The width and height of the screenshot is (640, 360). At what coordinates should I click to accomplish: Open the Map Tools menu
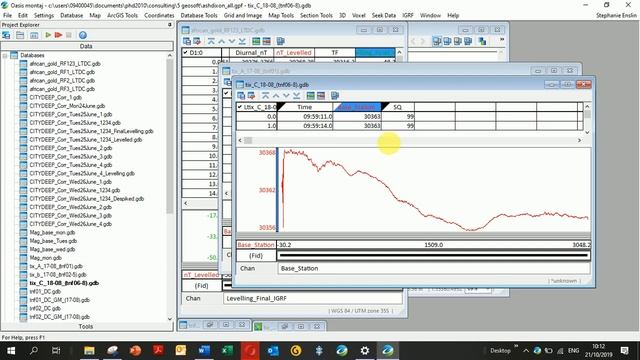pos(281,15)
